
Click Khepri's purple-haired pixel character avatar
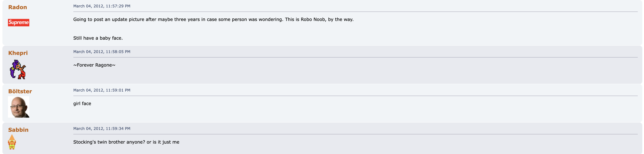click(x=18, y=69)
